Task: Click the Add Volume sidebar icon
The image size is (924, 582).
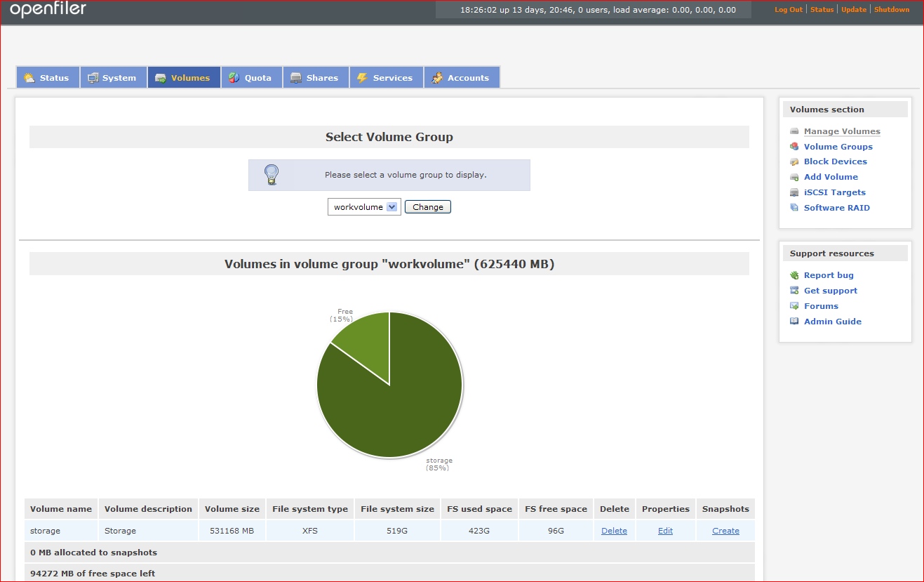Action: [794, 177]
